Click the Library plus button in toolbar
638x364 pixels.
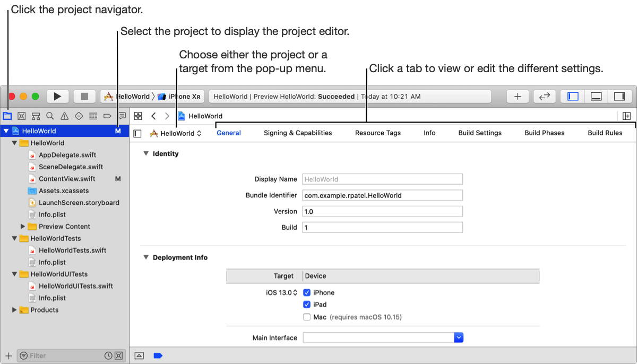(518, 96)
